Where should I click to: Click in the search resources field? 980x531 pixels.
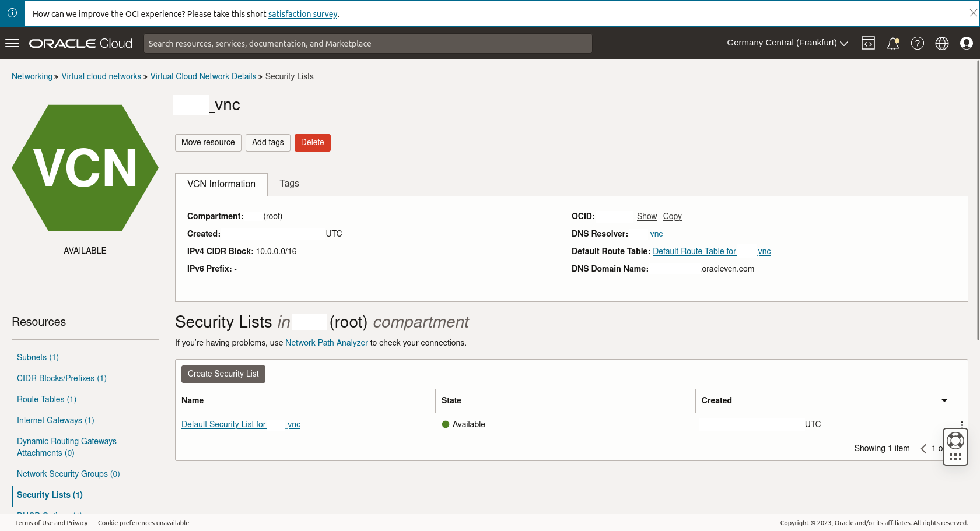[x=367, y=44]
